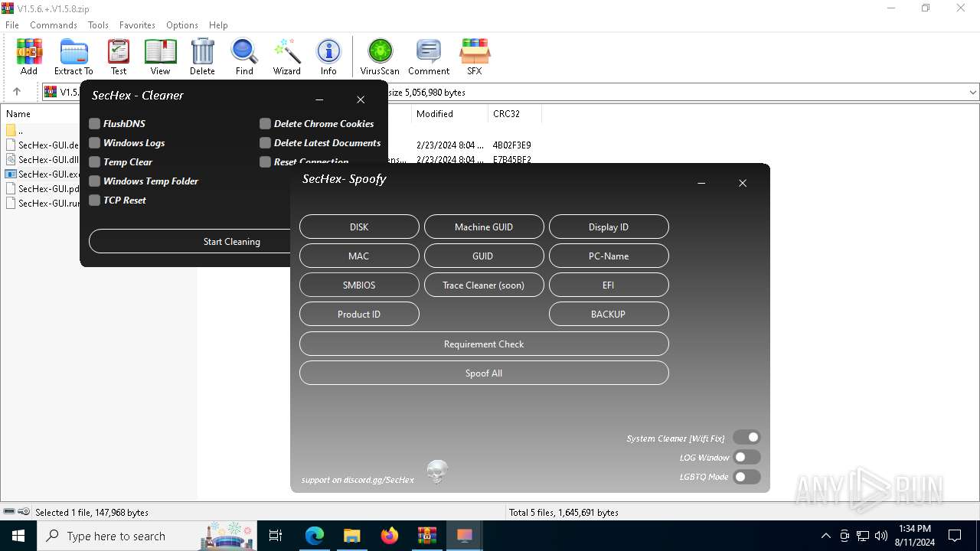Switch to WinRAR taskbar icon
This screenshot has width=980, height=551.
[x=426, y=536]
